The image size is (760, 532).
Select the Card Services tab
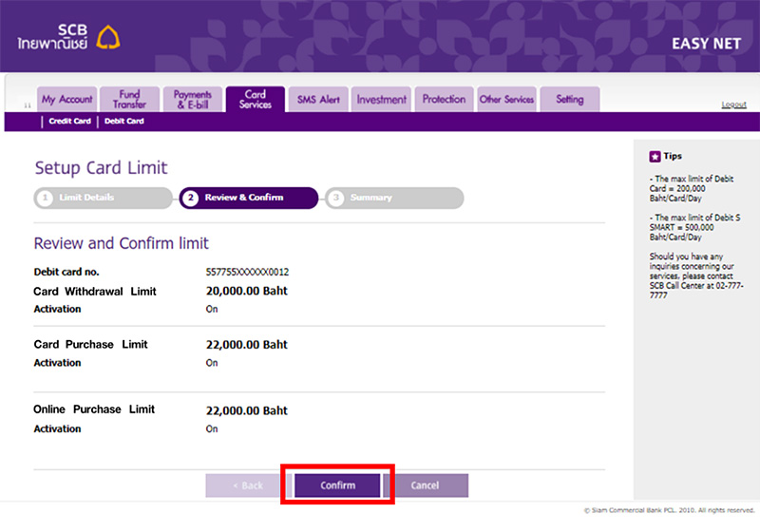pyautogui.click(x=256, y=100)
